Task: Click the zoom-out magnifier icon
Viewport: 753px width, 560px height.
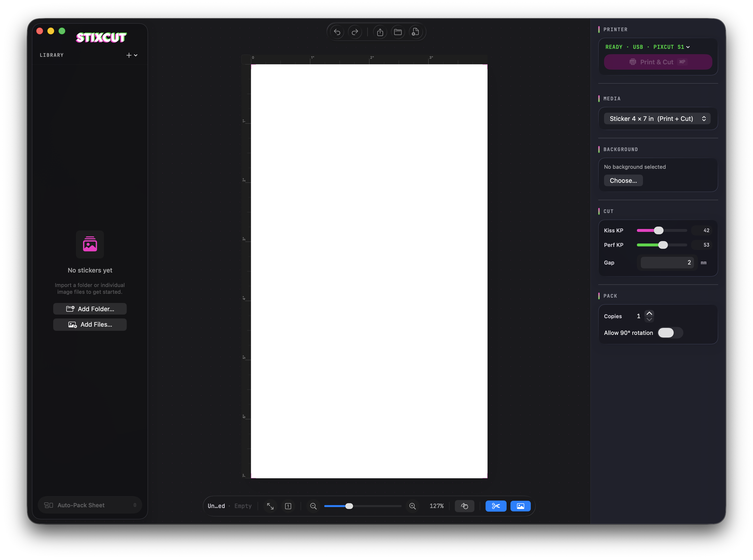Action: tap(313, 506)
